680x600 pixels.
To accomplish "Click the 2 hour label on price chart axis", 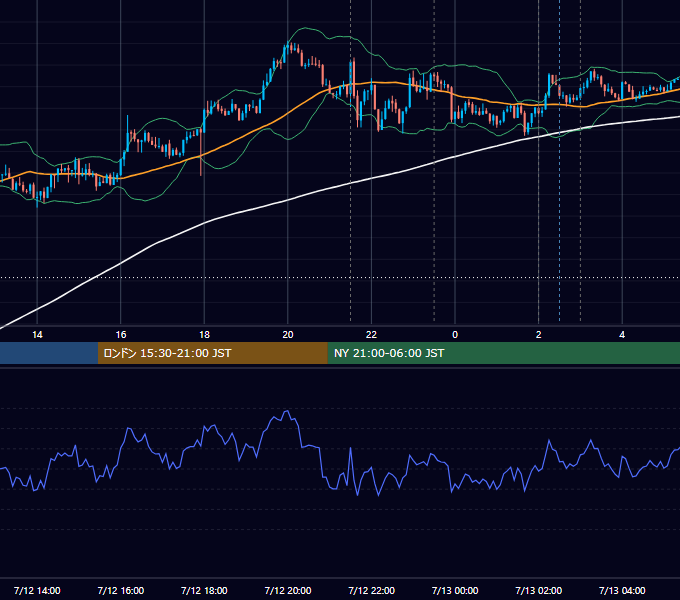I will click(x=538, y=335).
